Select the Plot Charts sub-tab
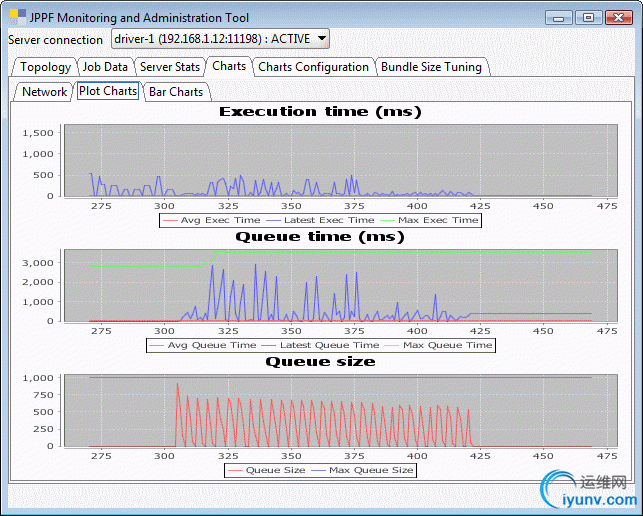The height and width of the screenshot is (516, 643). point(108,91)
